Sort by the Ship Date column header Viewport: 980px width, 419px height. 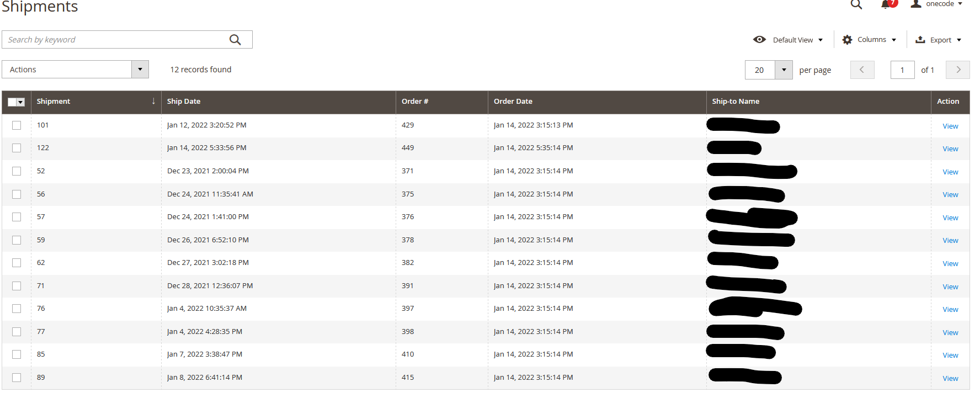click(x=279, y=102)
